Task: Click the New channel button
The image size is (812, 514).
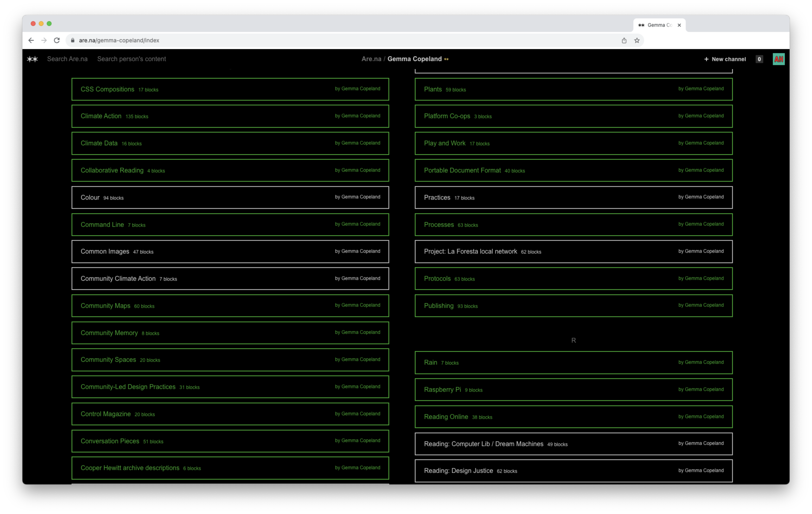Action: pyautogui.click(x=725, y=59)
